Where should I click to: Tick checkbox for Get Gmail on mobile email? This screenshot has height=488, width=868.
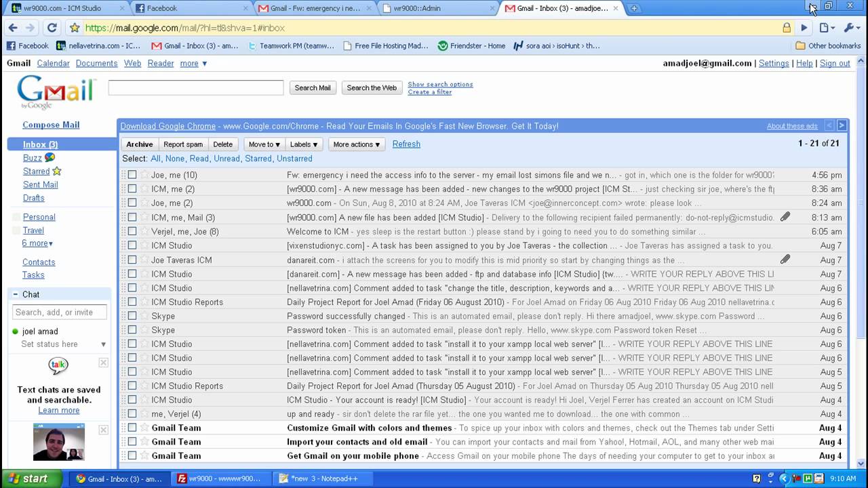point(132,455)
